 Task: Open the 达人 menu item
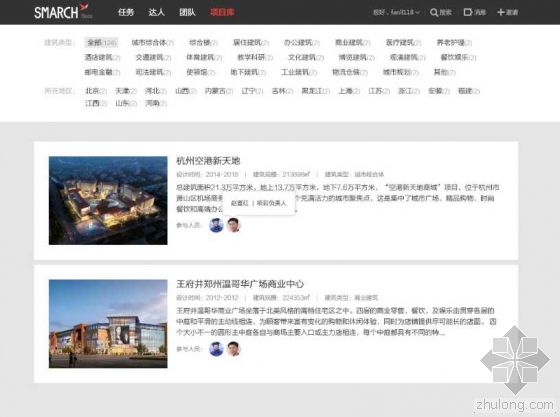[156, 12]
